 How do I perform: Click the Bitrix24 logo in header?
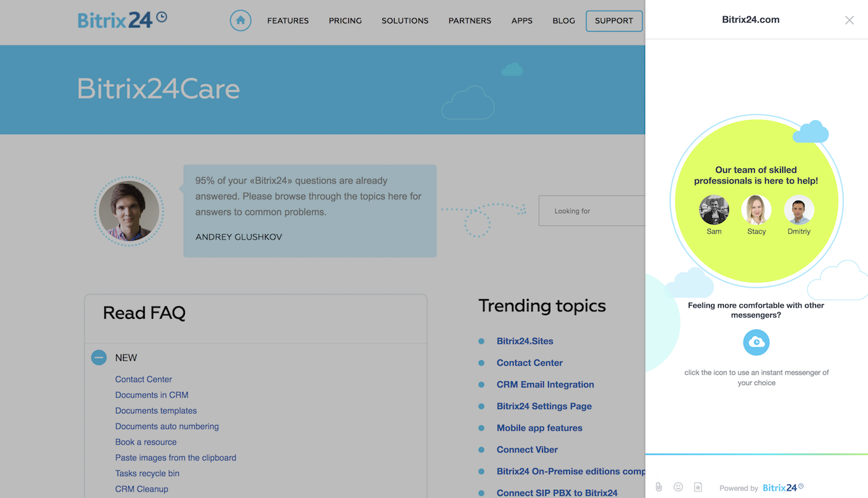click(x=122, y=20)
